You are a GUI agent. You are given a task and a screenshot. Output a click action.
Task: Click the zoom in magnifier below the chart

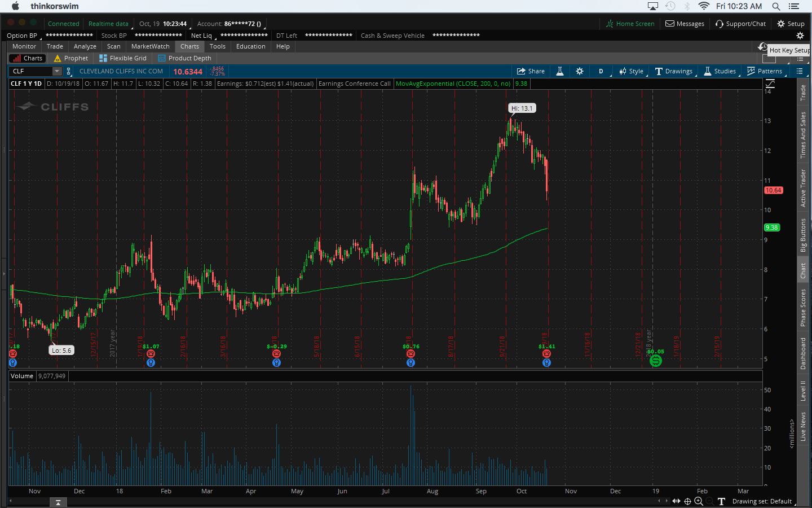[x=699, y=501]
